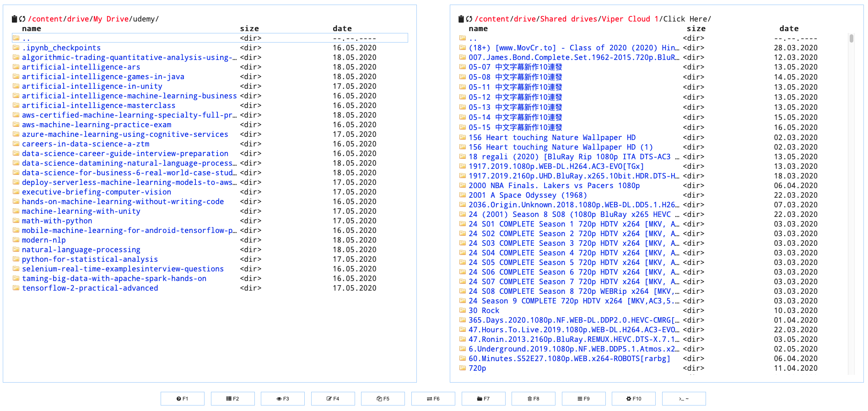Image resolution: width=868 pixels, height=411 pixels.
Task: Click the left panel's clipboard path icon
Action: [14, 19]
